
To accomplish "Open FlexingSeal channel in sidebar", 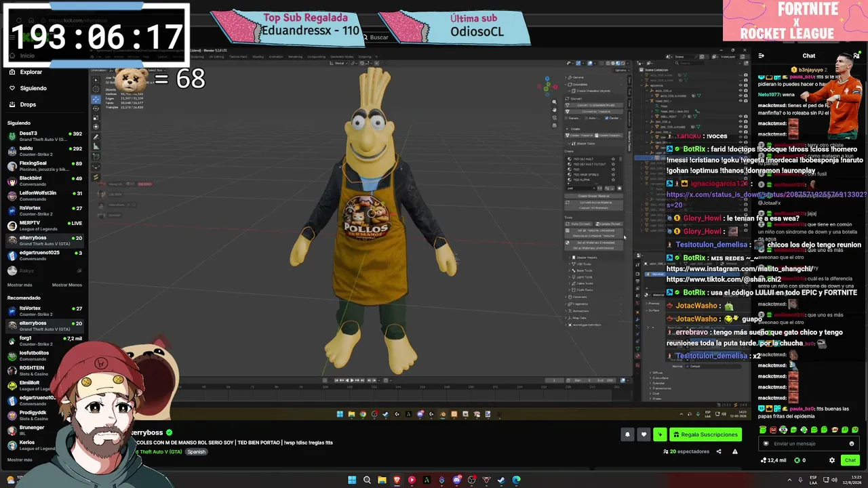I will 44,166.
